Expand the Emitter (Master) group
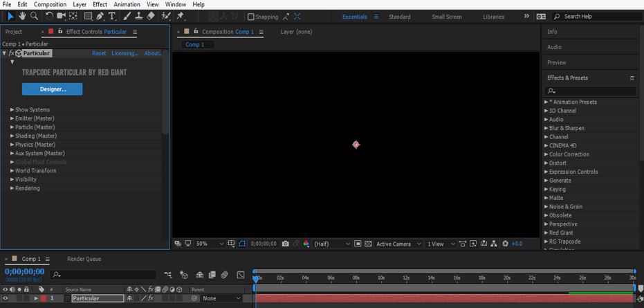644x308 pixels. point(12,118)
